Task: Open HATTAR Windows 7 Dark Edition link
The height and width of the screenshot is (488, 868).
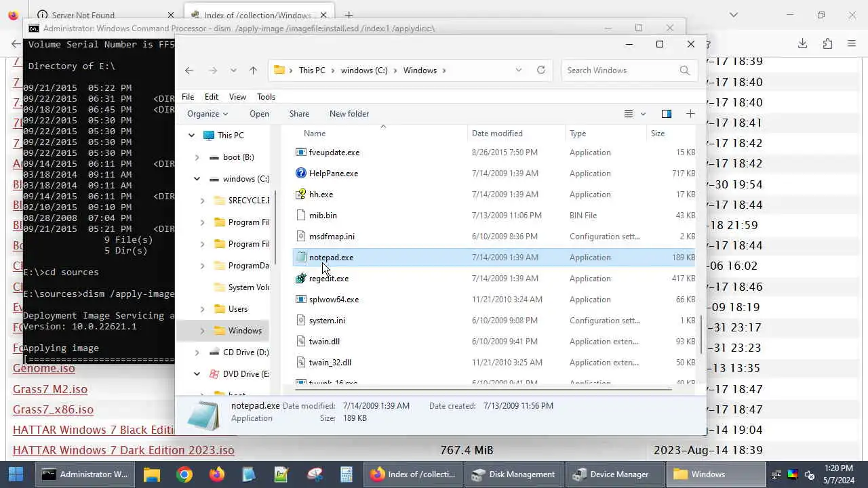Action: pyautogui.click(x=123, y=451)
